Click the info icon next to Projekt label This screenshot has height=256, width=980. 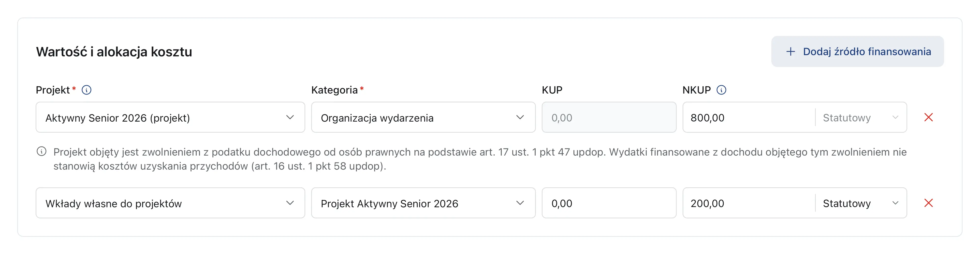click(x=87, y=90)
